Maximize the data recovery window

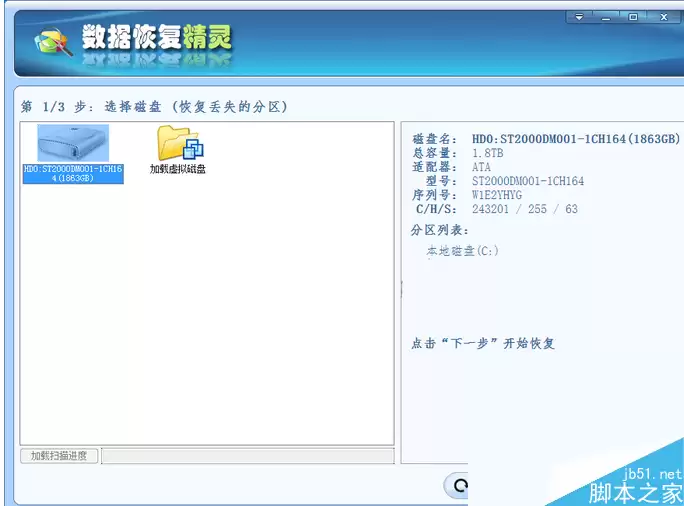pos(633,17)
